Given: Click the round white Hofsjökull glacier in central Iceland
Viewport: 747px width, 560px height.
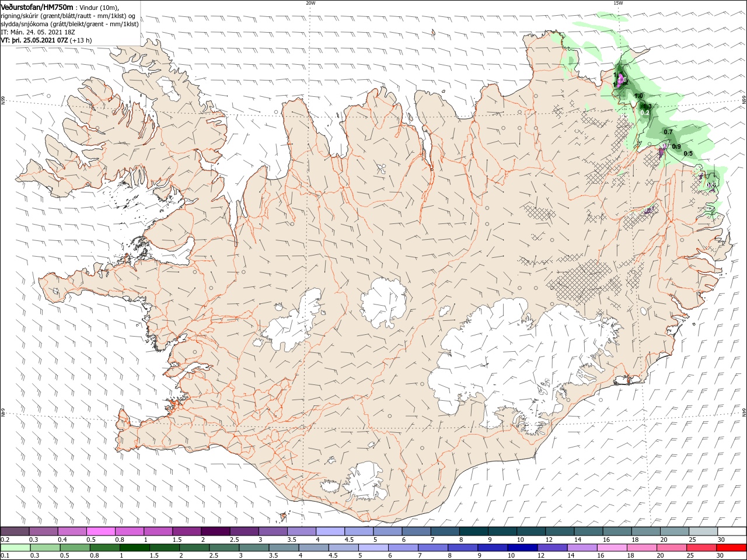Looking at the screenshot, I should [384, 303].
